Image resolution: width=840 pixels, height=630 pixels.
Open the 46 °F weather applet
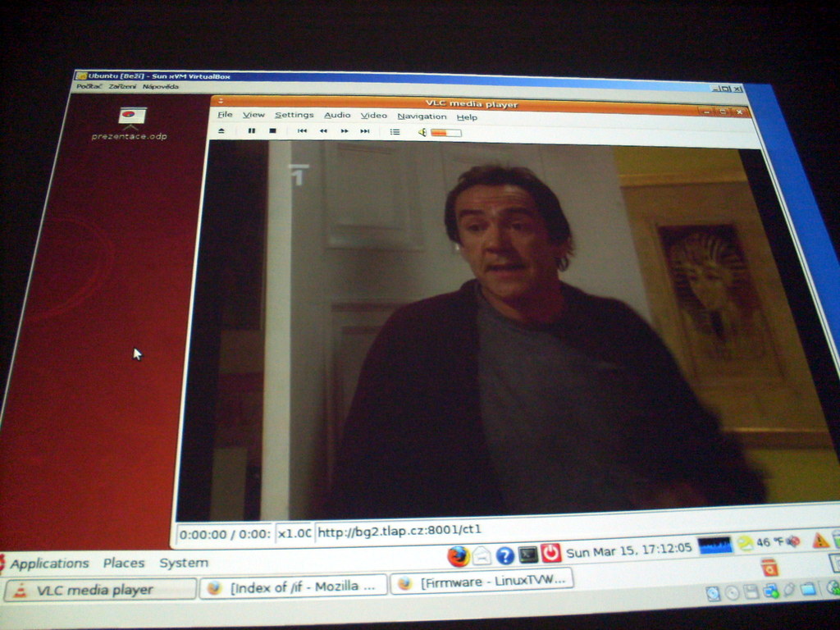click(761, 543)
